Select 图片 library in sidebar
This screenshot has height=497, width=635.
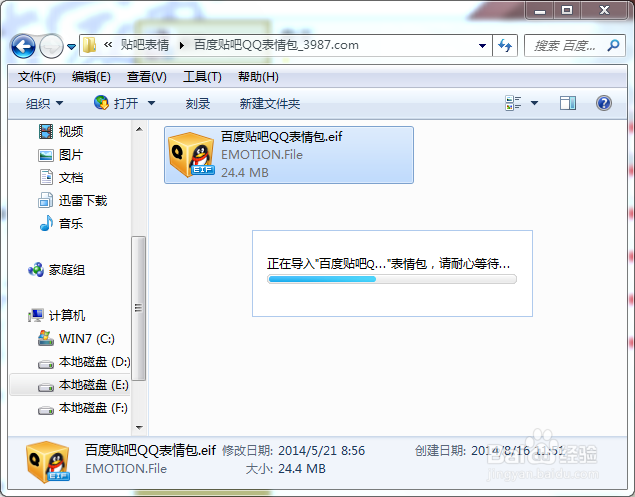pos(71,154)
